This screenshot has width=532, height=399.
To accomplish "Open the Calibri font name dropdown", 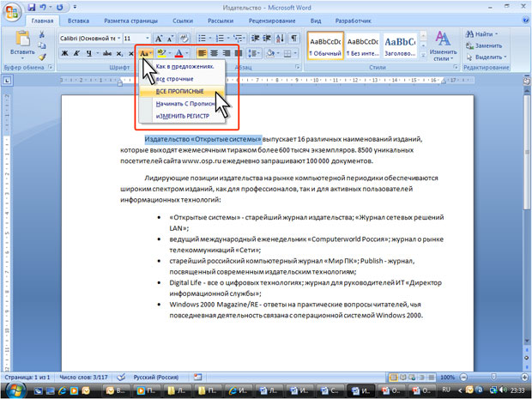I will click(118, 39).
